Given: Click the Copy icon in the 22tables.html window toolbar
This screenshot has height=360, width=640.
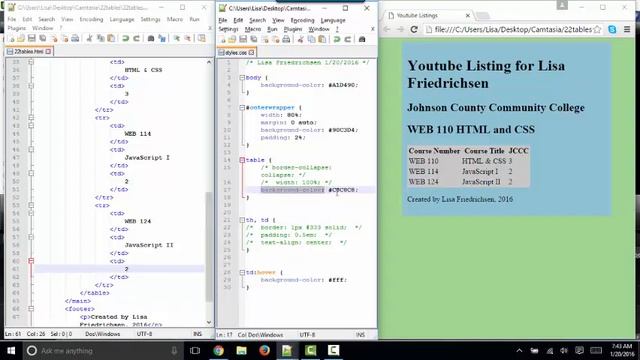Looking at the screenshot, I should click(100, 39).
